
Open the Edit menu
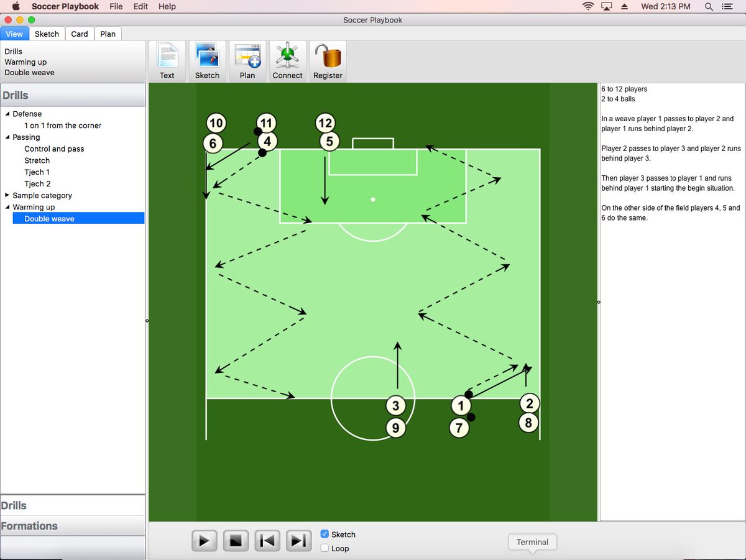pyautogui.click(x=140, y=6)
